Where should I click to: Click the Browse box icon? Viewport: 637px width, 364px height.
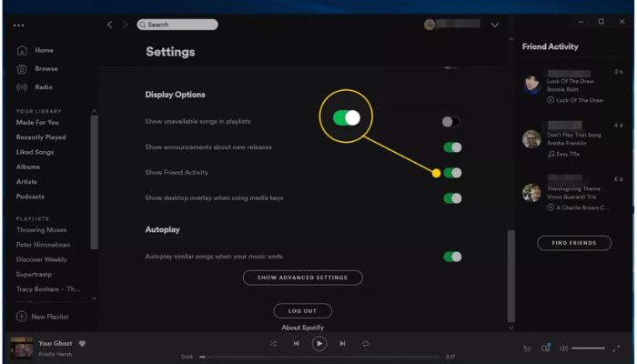(22, 69)
